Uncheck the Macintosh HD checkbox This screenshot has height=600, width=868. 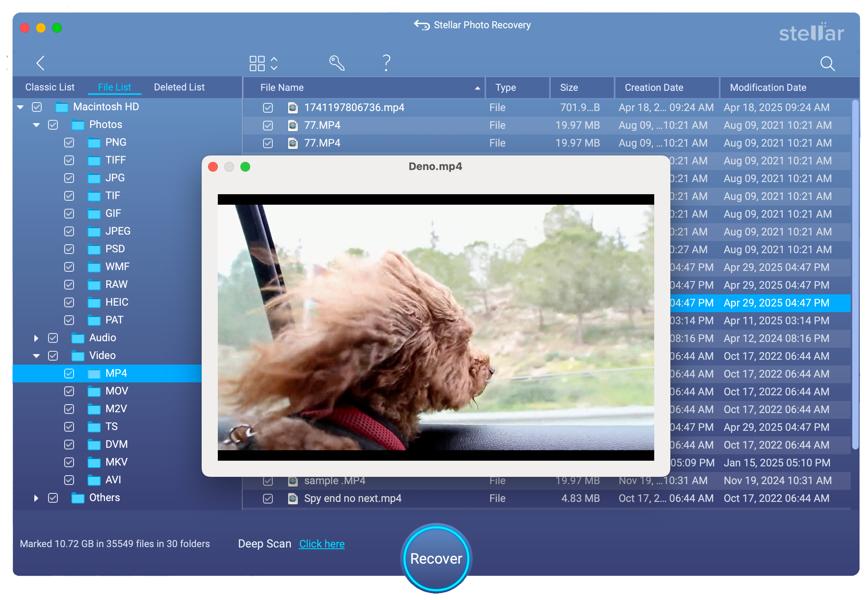tap(37, 107)
